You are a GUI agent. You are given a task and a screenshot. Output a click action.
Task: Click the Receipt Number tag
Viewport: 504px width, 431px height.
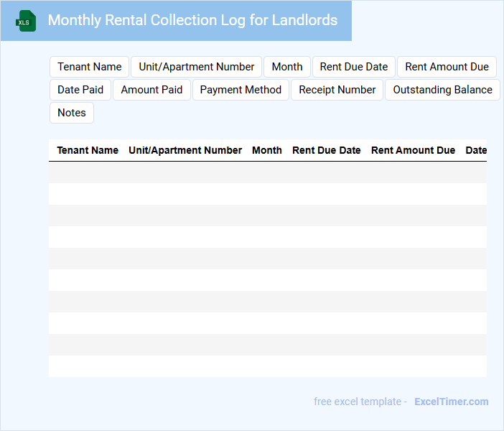(x=337, y=90)
